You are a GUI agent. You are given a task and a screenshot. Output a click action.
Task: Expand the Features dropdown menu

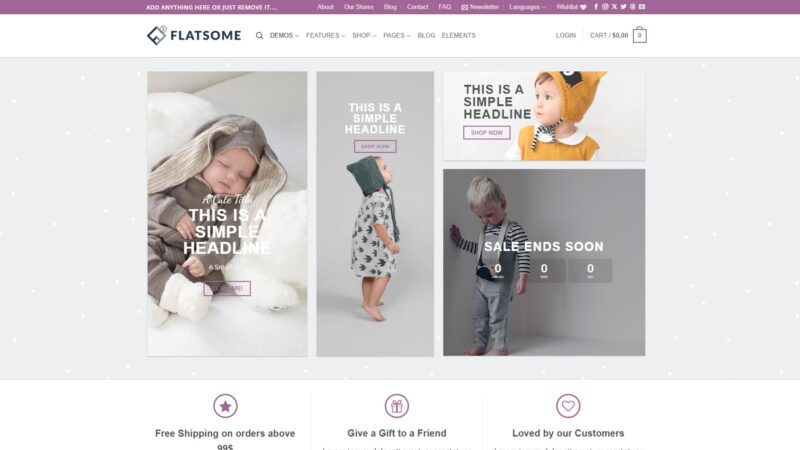[x=326, y=36]
